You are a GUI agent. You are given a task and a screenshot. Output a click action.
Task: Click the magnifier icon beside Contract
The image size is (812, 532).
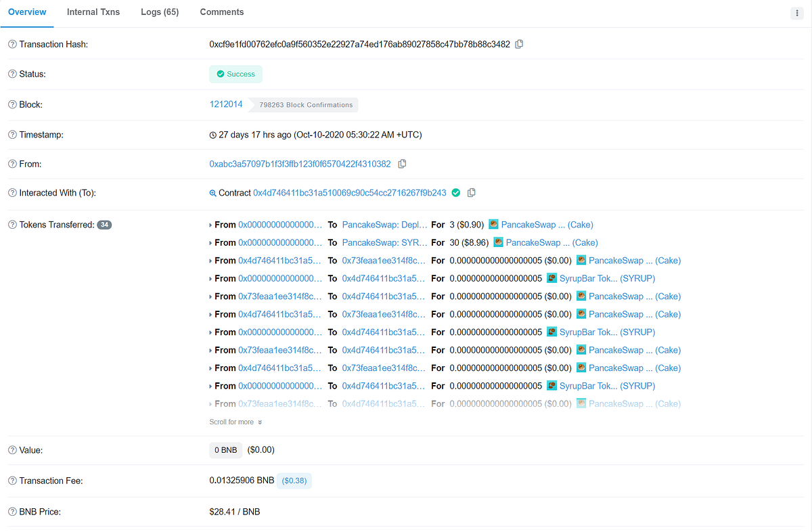(212, 192)
